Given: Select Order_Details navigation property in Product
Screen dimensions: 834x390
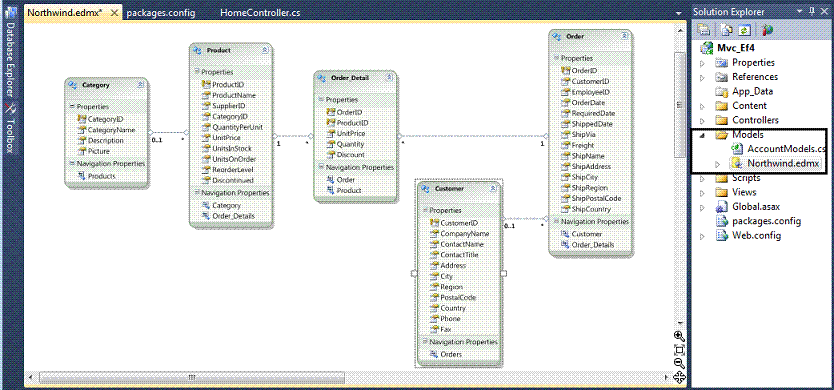Looking at the screenshot, I should (234, 216).
